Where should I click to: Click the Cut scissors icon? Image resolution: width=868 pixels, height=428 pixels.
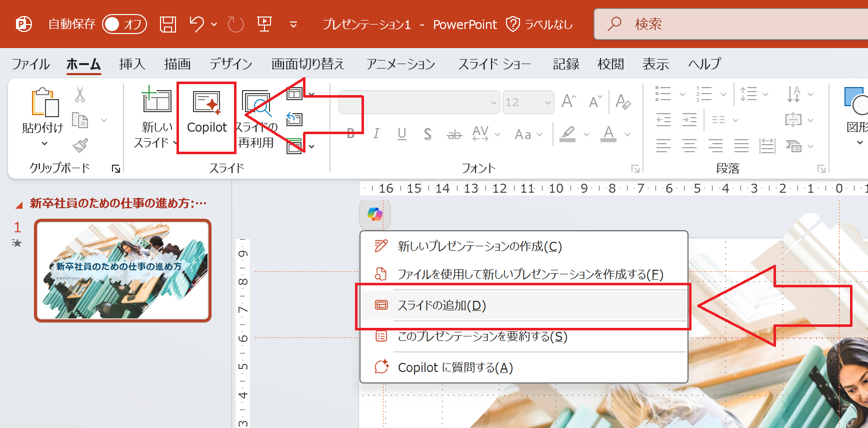(80, 94)
